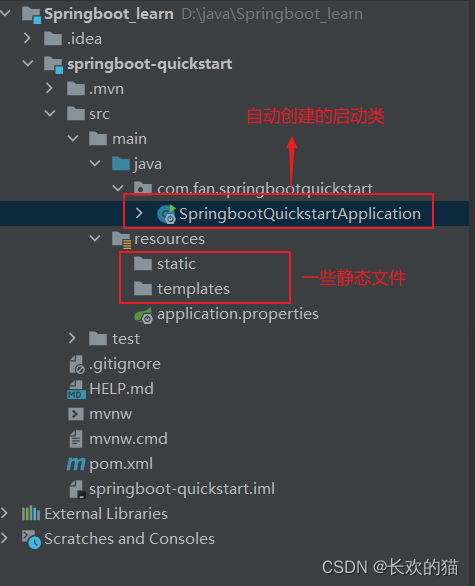Select the .gitignore file name

point(125,364)
